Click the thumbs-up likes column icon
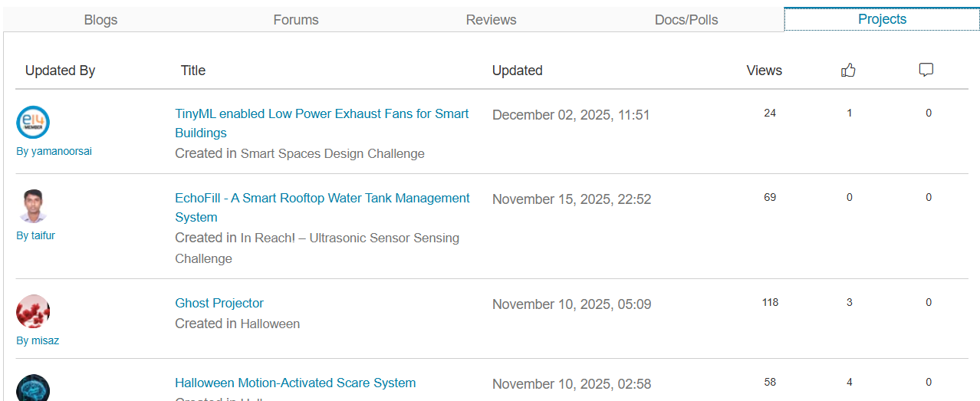 848,71
